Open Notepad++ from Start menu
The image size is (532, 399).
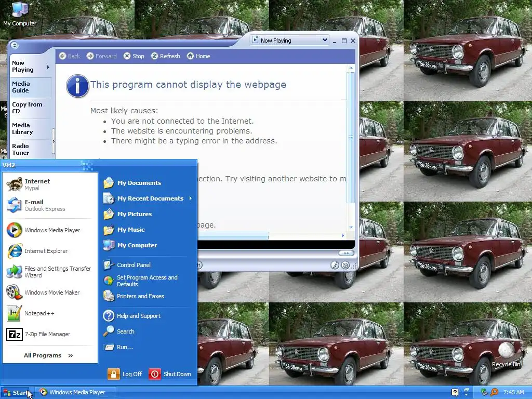[50, 313]
